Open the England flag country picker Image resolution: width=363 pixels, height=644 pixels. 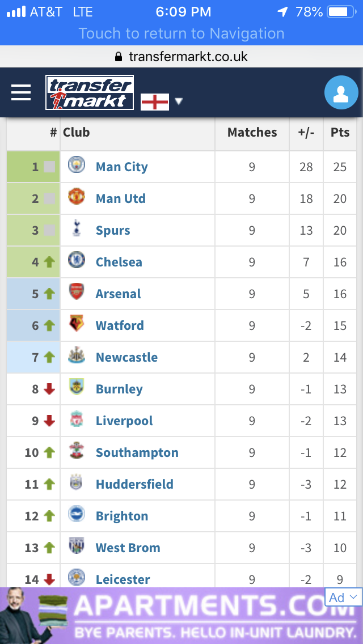(x=155, y=101)
